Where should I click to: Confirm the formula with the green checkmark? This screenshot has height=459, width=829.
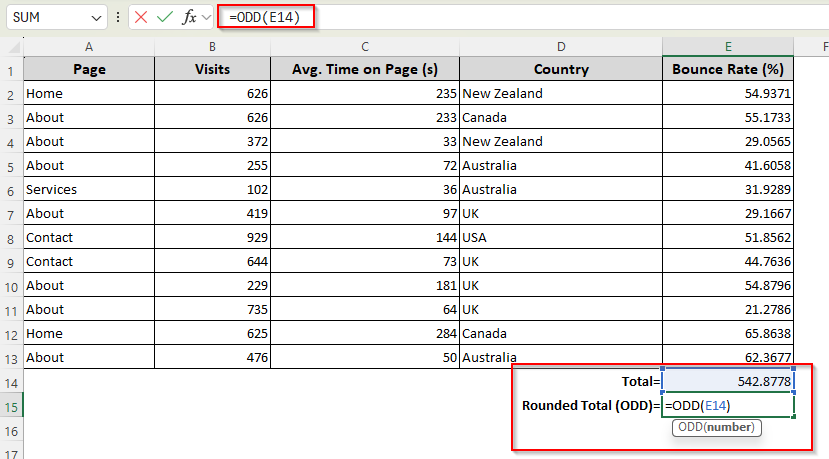(x=165, y=17)
